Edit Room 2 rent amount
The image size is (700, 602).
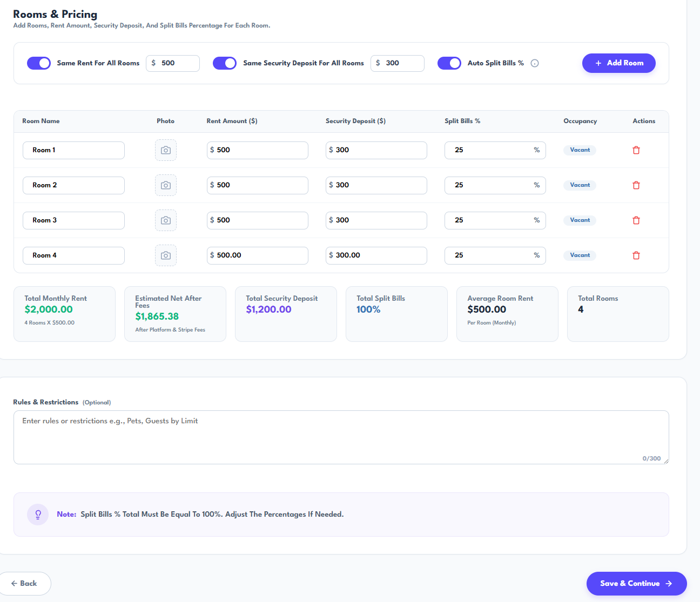[x=258, y=185]
